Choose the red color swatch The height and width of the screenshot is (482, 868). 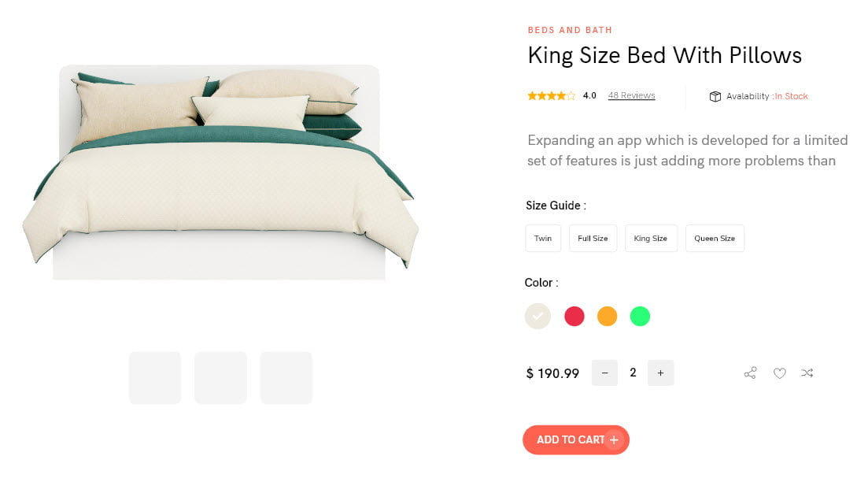574,317
